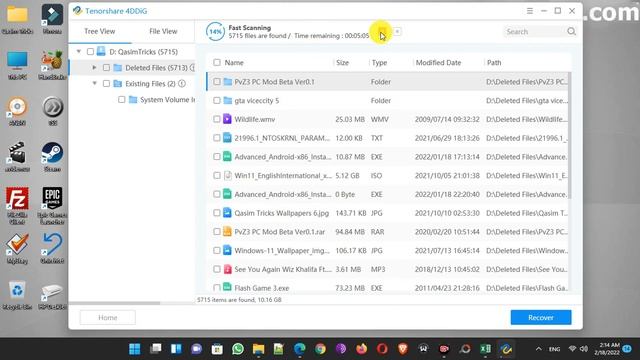
Task: Tick the select-all checkbox beside the Name header
Action: point(217,62)
